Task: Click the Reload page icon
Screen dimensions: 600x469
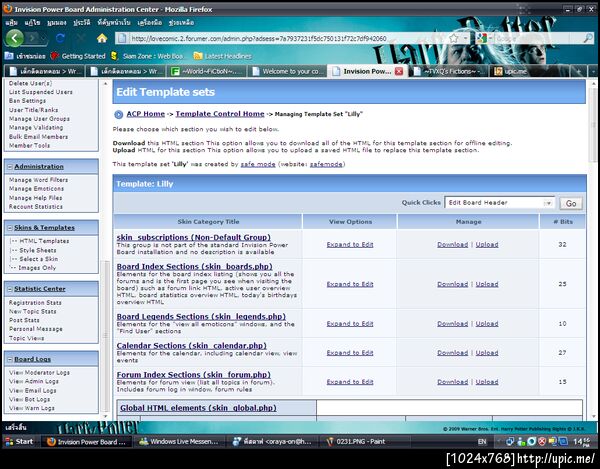Action: 60,38
